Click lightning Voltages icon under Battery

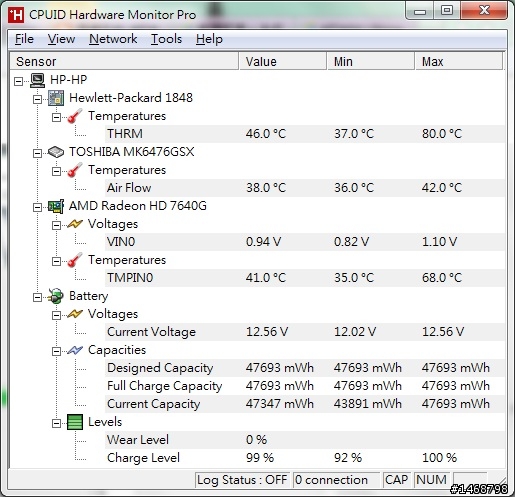75,314
